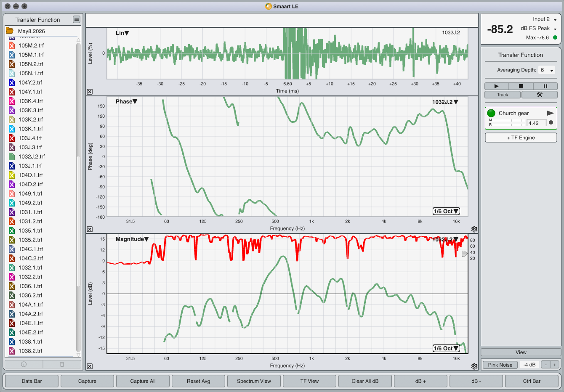This screenshot has width=564, height=392.
Task: Open the Magnitude graph type dropdown
Action: point(133,239)
